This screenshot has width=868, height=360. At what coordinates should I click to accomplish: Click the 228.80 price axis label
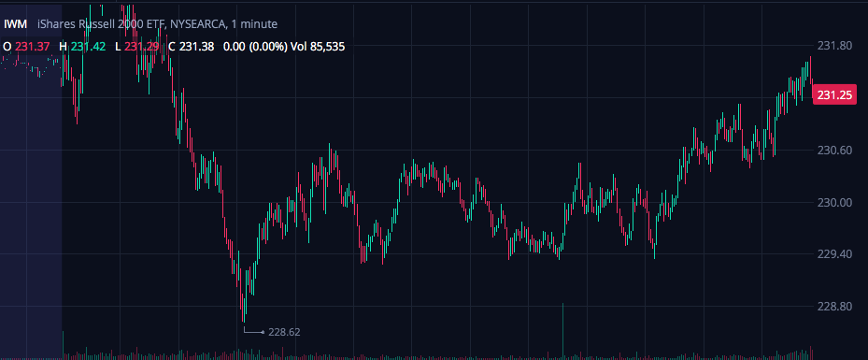tap(835, 307)
